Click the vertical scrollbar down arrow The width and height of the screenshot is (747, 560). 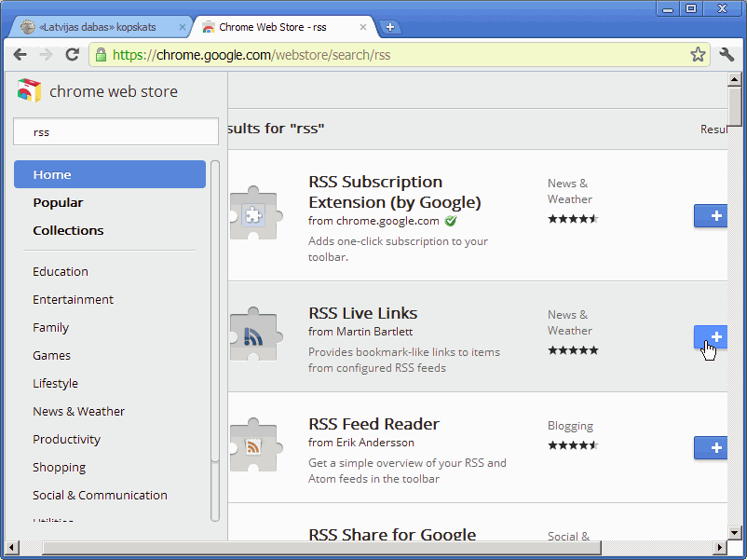(734, 533)
